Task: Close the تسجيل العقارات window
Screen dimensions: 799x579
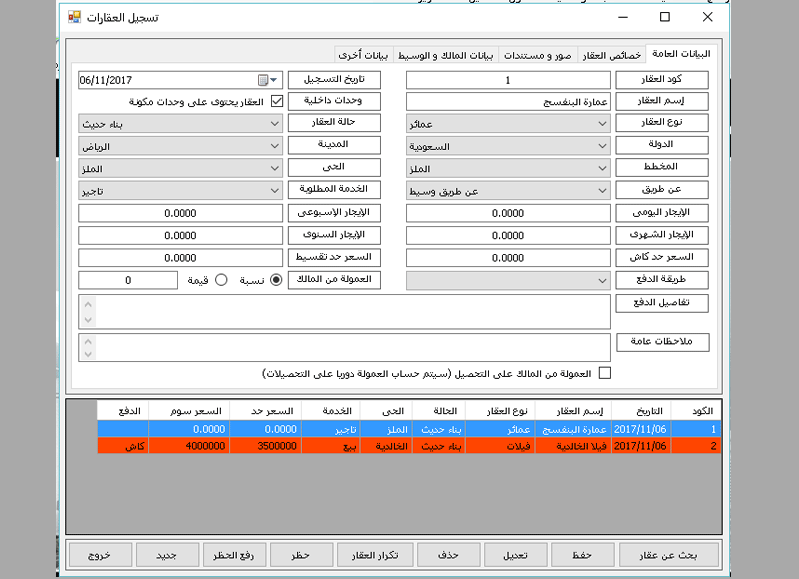Action: point(707,17)
